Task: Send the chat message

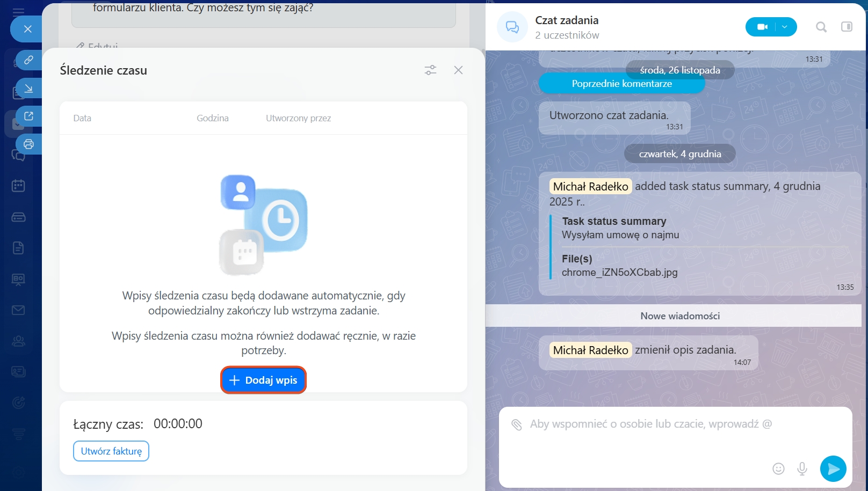Action: pyautogui.click(x=833, y=468)
